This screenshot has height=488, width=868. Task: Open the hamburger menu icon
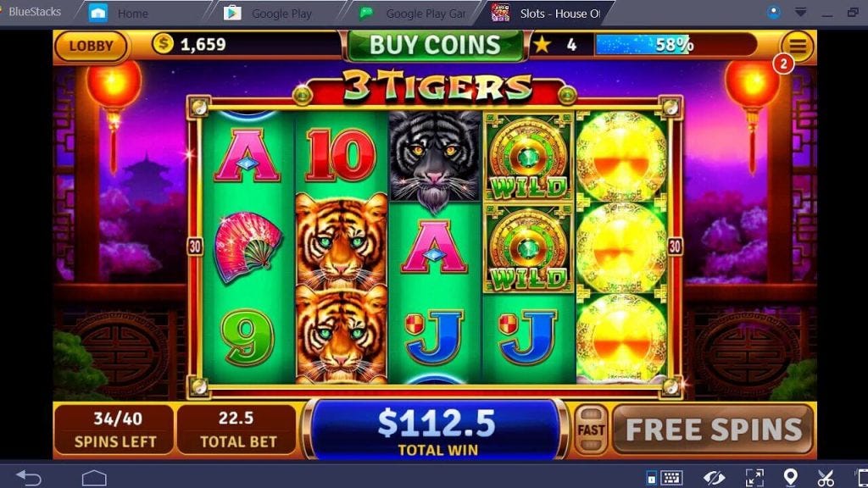[x=797, y=46]
